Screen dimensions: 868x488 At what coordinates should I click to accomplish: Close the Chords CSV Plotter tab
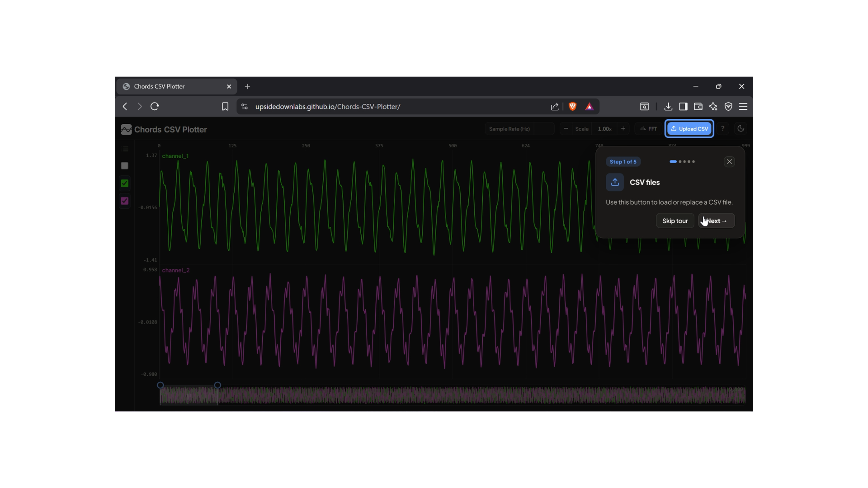229,86
